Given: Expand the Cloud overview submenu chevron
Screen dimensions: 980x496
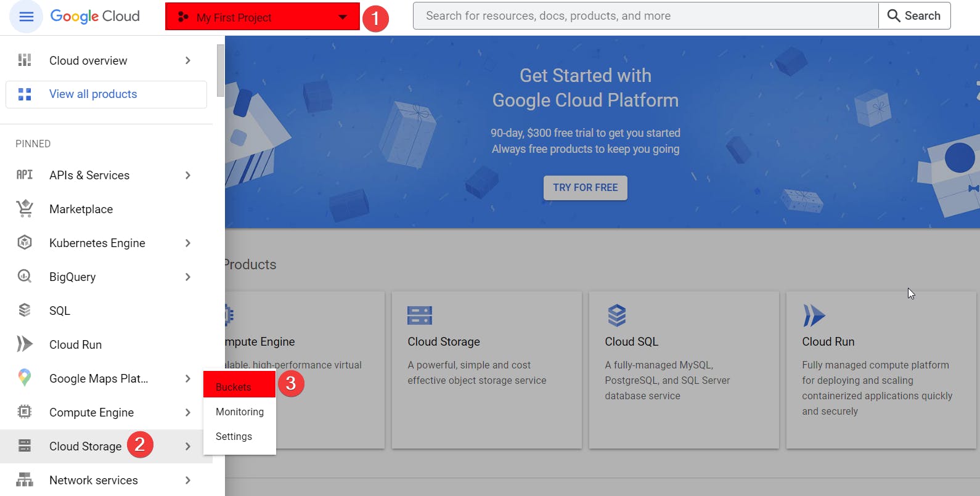Looking at the screenshot, I should pyautogui.click(x=188, y=60).
